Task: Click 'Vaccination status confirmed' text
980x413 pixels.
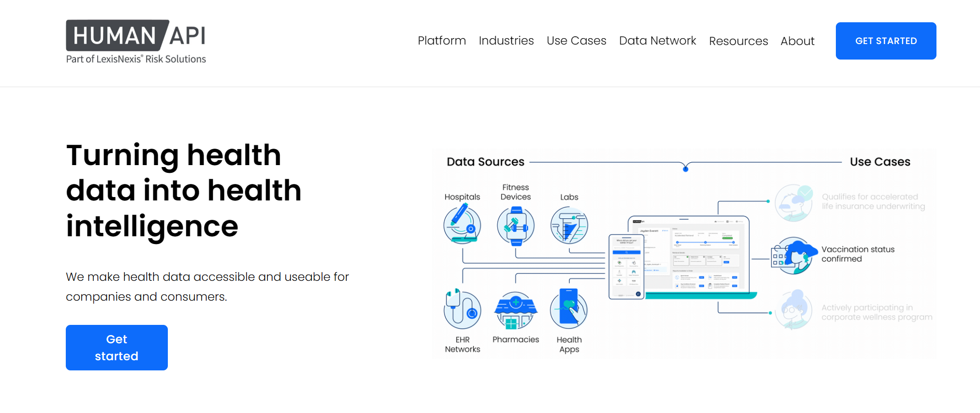Action: pos(858,254)
